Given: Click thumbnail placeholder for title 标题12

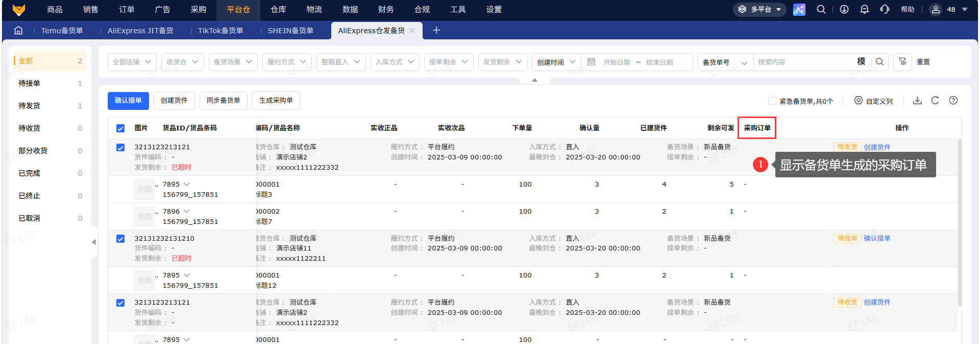Looking at the screenshot, I should [x=144, y=280].
